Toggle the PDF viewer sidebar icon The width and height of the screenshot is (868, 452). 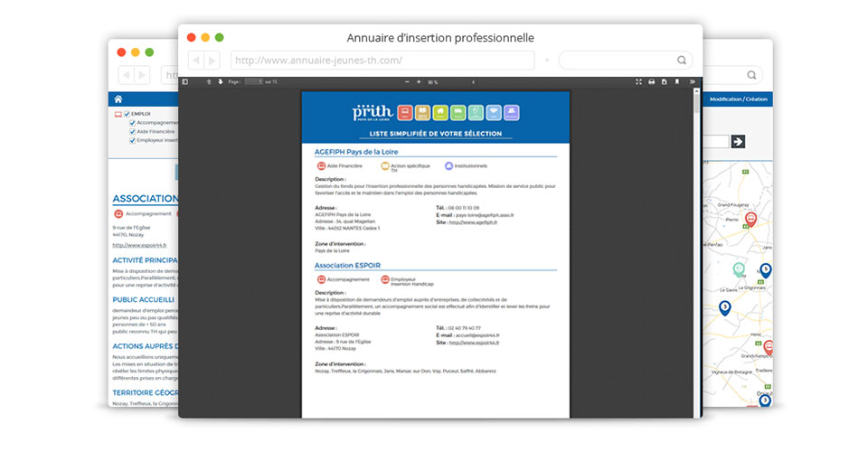184,82
